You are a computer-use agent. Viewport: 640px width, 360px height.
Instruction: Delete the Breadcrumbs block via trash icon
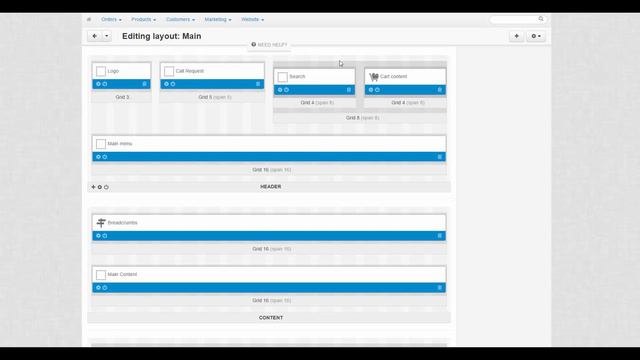coord(440,236)
